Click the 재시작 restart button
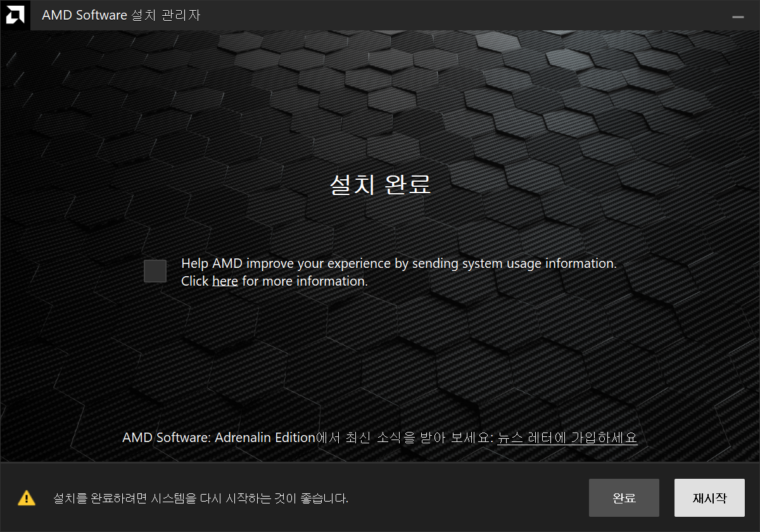The image size is (760, 532). point(709,498)
